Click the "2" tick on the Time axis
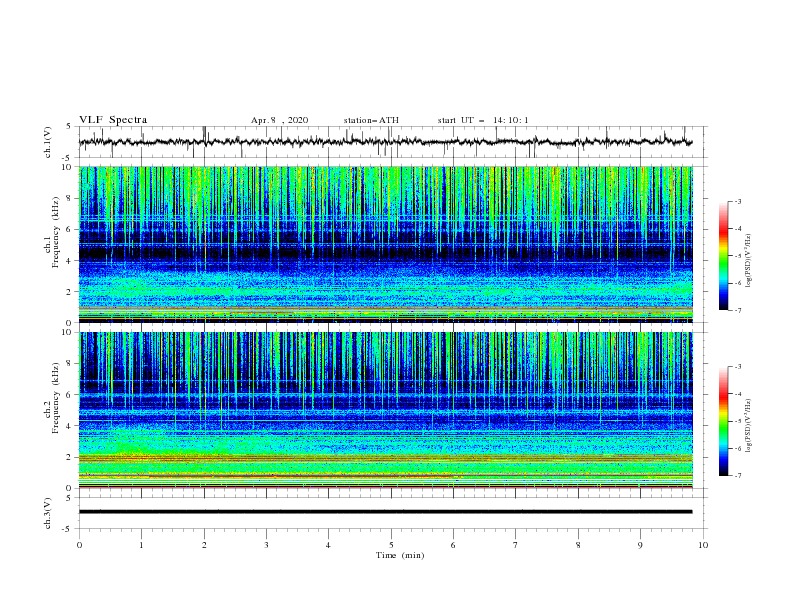This screenshot has height=612, width=792. [x=204, y=545]
